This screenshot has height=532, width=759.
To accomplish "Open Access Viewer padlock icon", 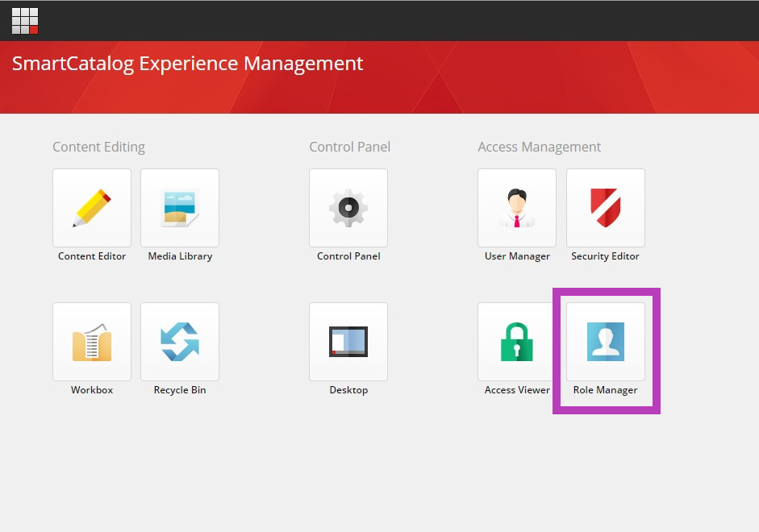I will coord(517,342).
